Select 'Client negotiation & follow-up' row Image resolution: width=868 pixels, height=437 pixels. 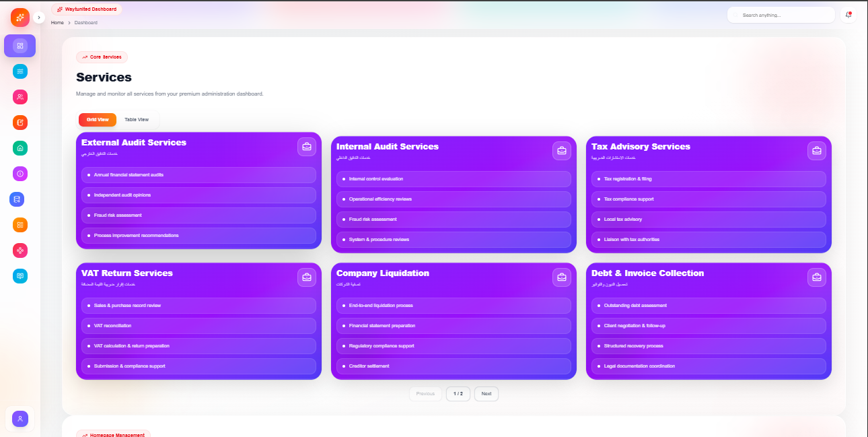point(709,326)
